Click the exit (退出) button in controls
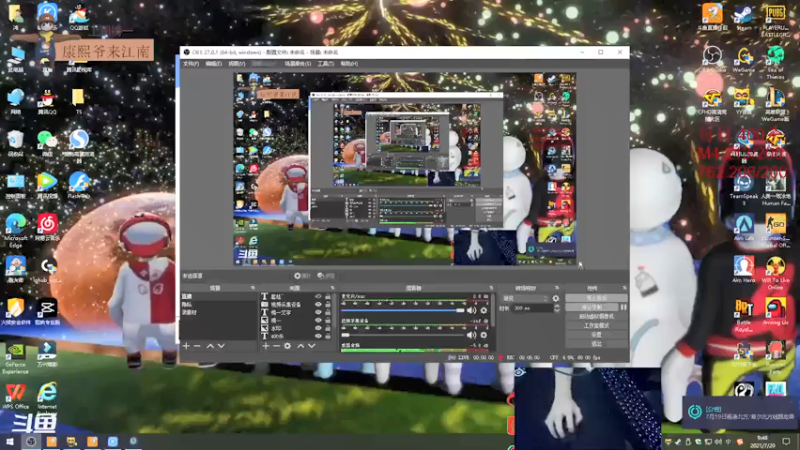 (x=596, y=344)
